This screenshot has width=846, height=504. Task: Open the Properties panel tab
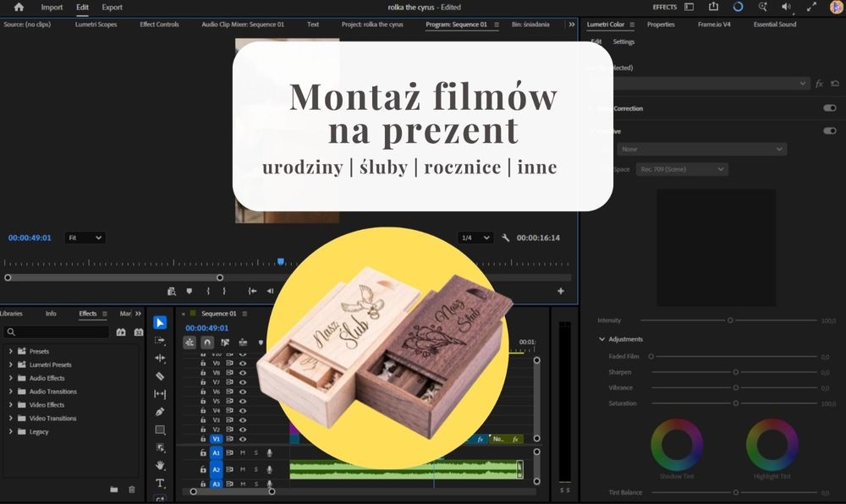pos(661,25)
